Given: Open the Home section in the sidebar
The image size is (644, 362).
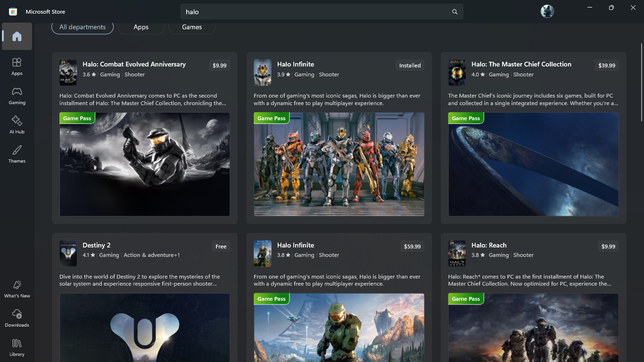Looking at the screenshot, I should (17, 36).
